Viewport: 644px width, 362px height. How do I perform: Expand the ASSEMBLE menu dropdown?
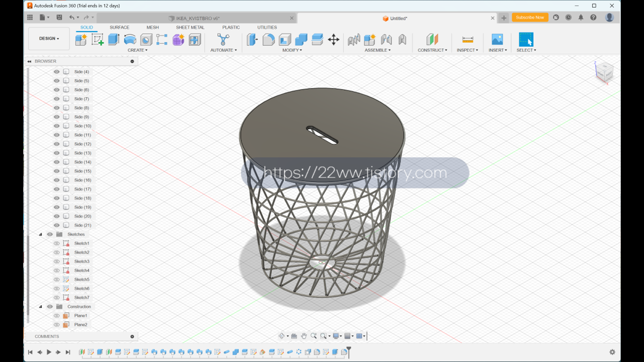[x=377, y=50]
